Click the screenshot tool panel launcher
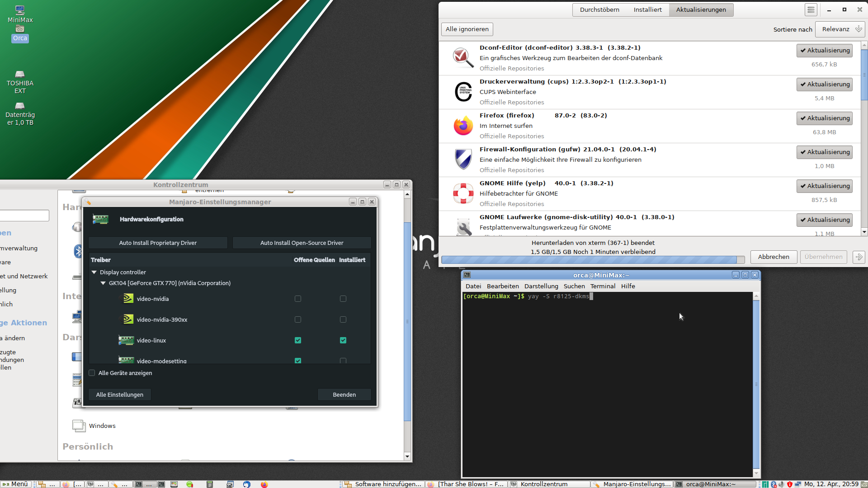 pyautogui.click(x=230, y=484)
